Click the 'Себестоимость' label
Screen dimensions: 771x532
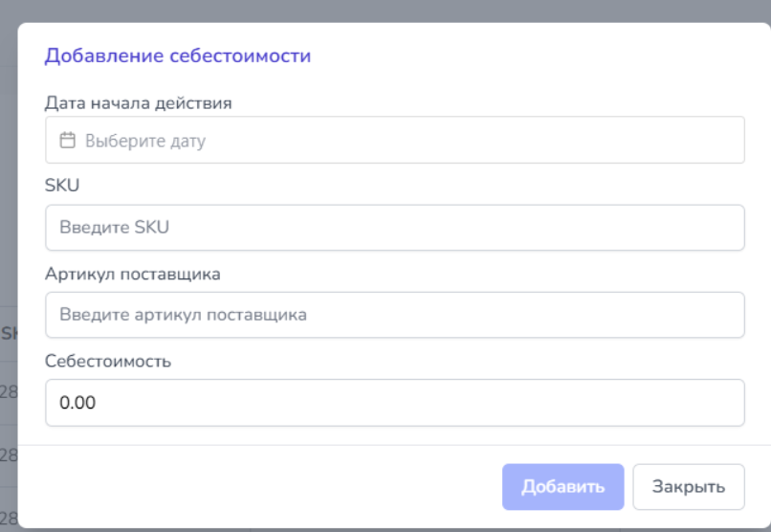[x=108, y=362]
